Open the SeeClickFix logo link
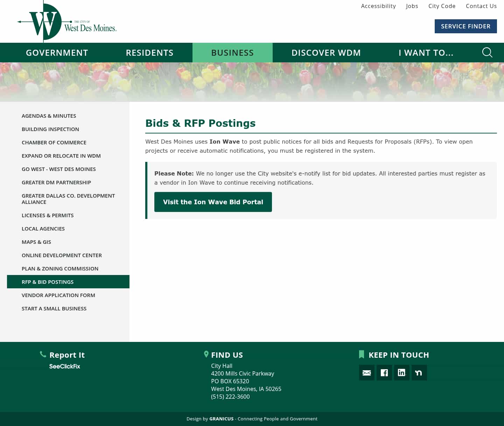Screen dimensions: 504x426 pyautogui.click(x=64, y=366)
